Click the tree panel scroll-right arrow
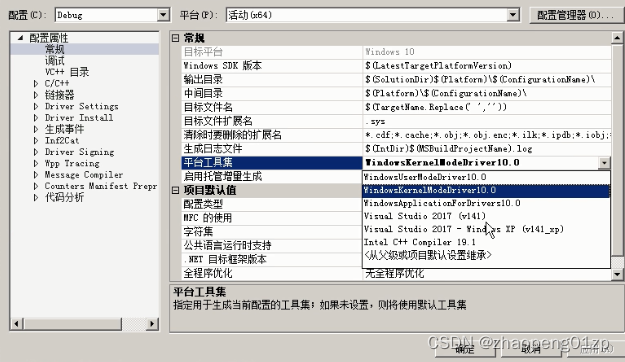 coord(152,324)
